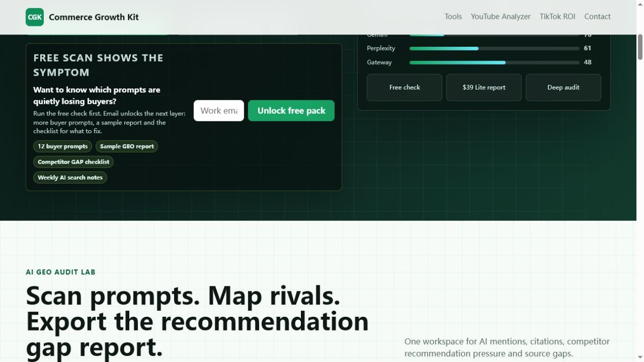This screenshot has width=644, height=362.
Task: Click the Gateway label
Action: (x=379, y=63)
